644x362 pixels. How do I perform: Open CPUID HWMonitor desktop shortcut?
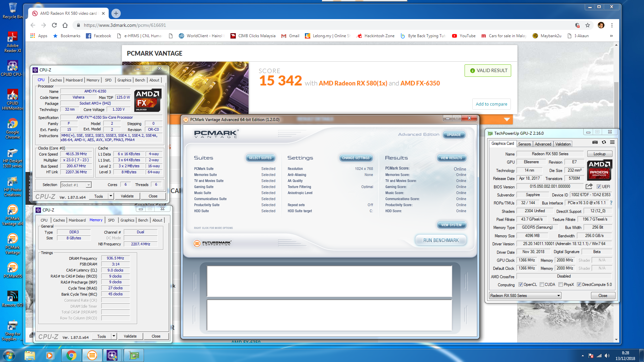click(12, 100)
